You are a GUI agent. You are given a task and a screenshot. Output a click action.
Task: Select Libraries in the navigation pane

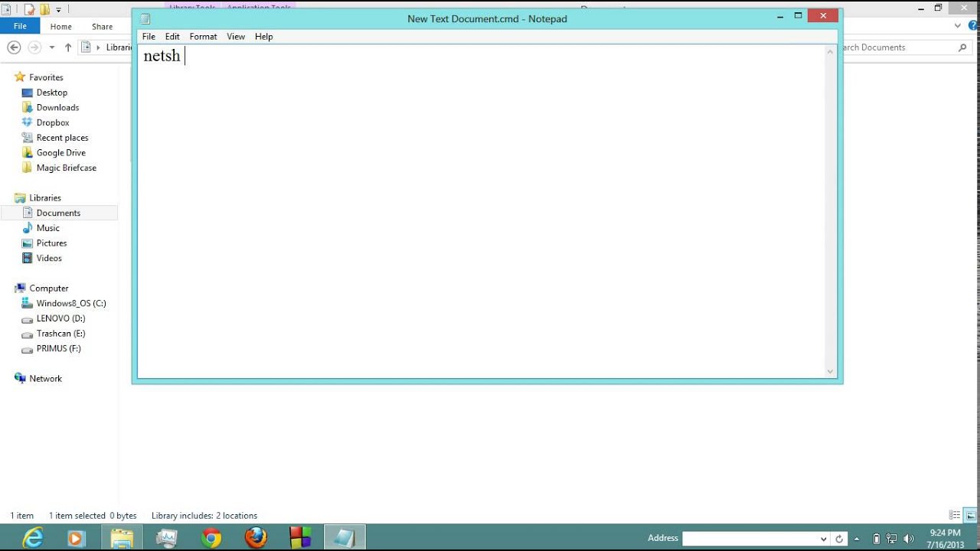45,198
